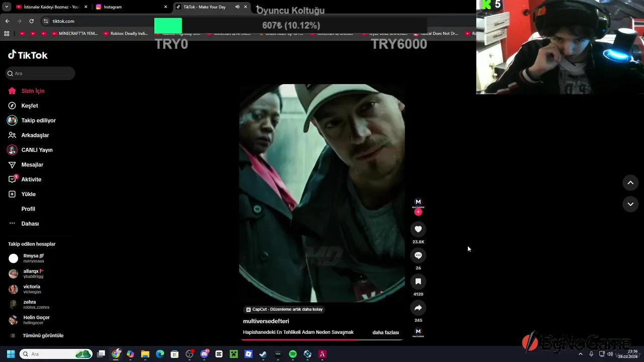644x362 pixels.
Task: Expand caption with daha fazlası
Action: [385, 332]
